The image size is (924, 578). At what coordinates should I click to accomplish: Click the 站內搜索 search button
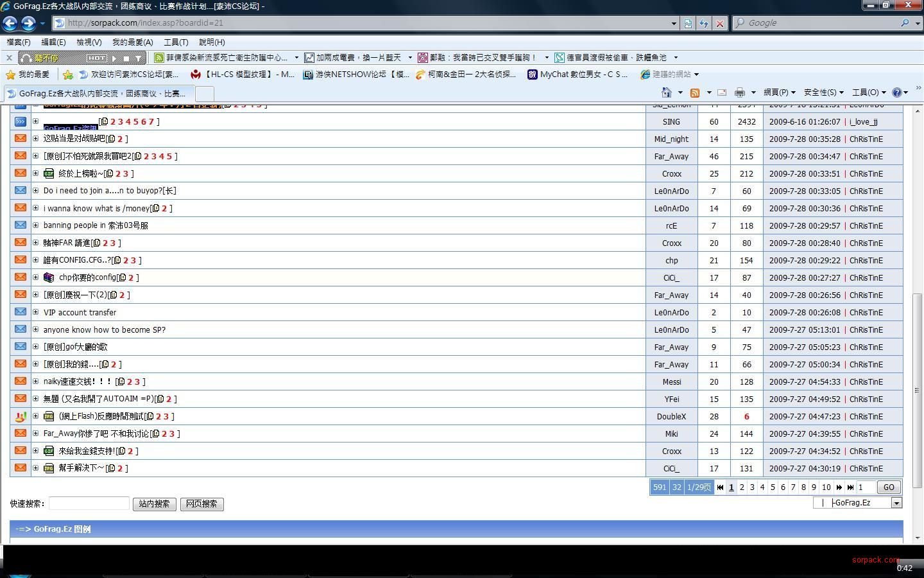[x=155, y=504]
